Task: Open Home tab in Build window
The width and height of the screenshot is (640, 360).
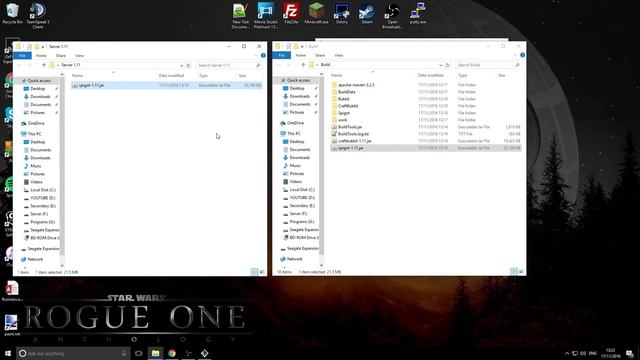Action: [x=301, y=55]
